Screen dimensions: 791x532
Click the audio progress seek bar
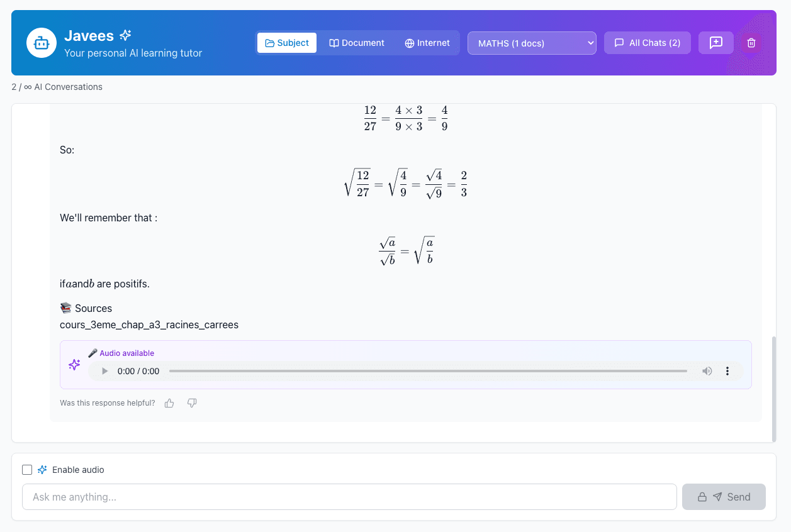[428, 371]
